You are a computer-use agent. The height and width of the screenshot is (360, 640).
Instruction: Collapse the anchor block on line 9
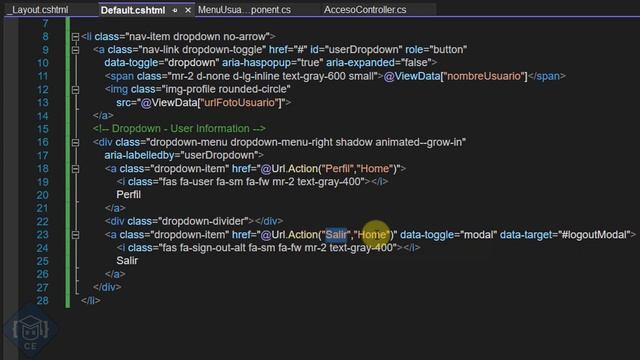tap(76, 50)
